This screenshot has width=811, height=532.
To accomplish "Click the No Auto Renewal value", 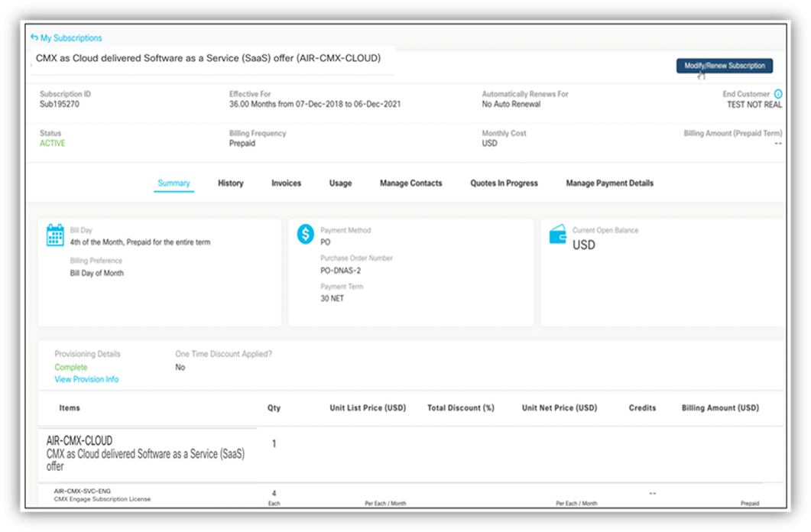I will [511, 104].
